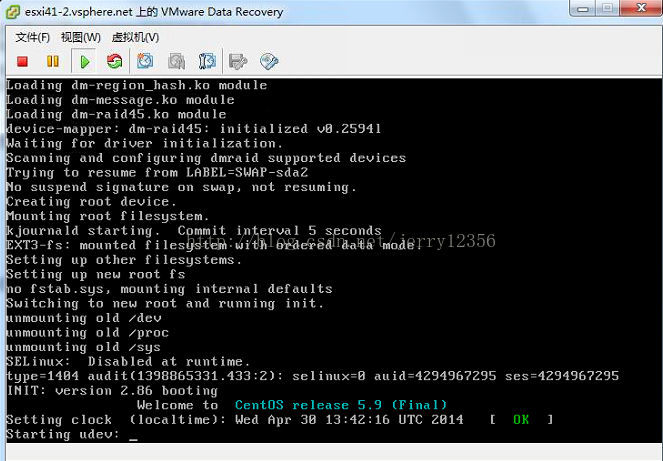Connect CD/DVD device from toolbar icon
The height and width of the screenshot is (461, 663).
(269, 62)
